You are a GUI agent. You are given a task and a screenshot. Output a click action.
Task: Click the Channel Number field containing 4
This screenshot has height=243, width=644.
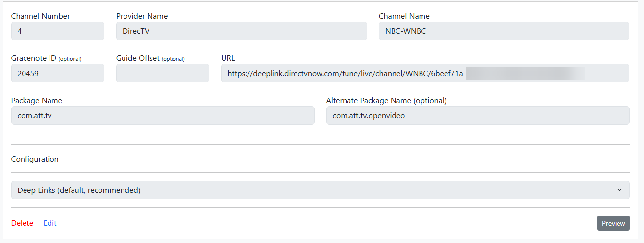pyautogui.click(x=57, y=31)
